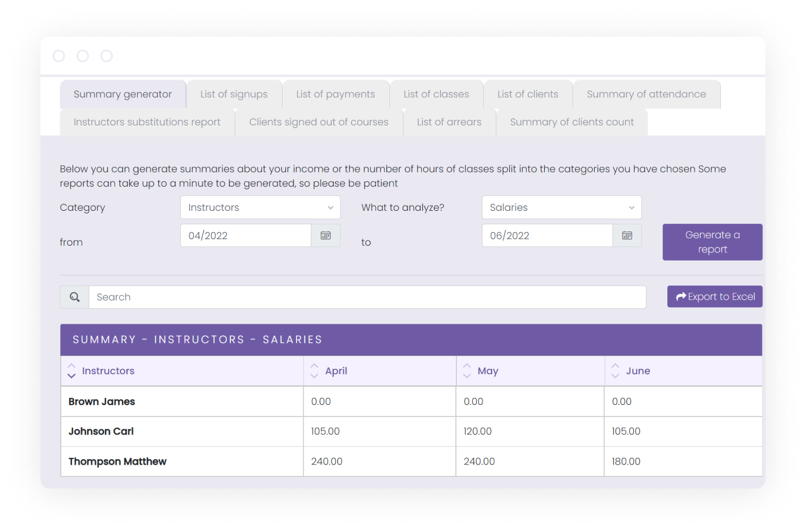Switch to the List of payments tab
This screenshot has width=805, height=532.
click(x=335, y=94)
